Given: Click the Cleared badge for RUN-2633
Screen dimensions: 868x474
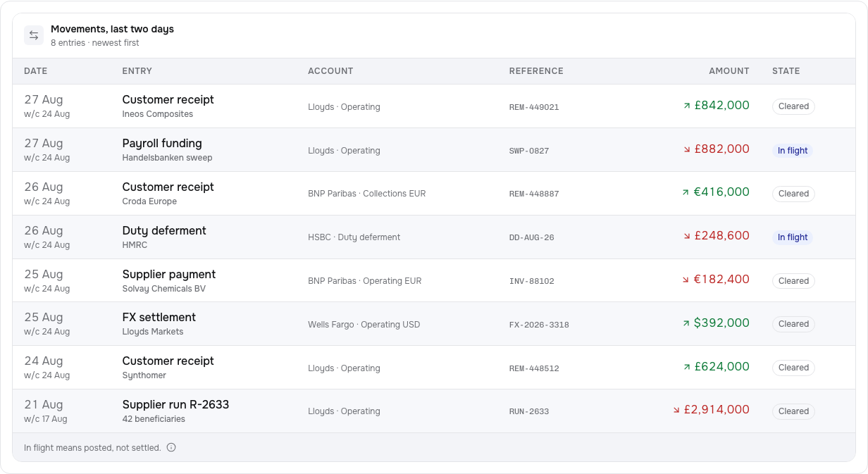Looking at the screenshot, I should click(793, 411).
